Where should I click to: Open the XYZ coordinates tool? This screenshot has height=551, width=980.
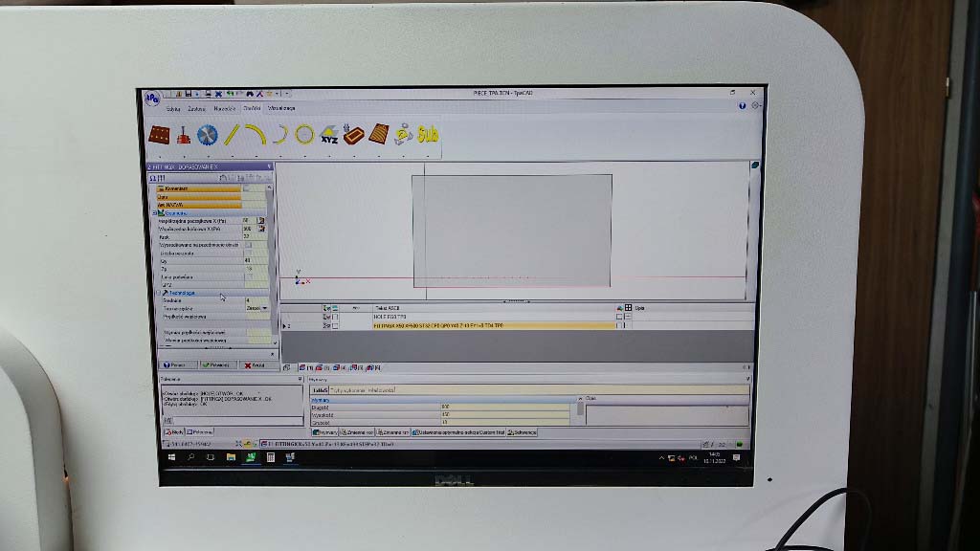click(x=330, y=135)
